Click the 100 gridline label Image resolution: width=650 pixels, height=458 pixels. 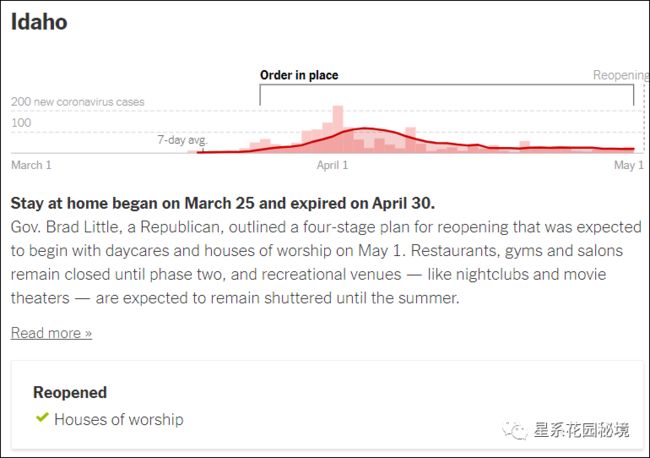coord(21,123)
